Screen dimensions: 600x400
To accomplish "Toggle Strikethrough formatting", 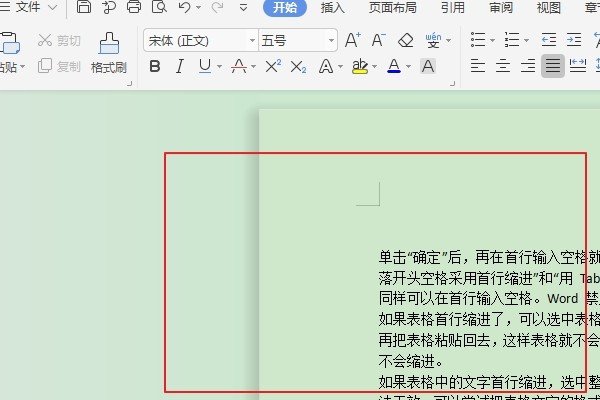I will pos(239,67).
